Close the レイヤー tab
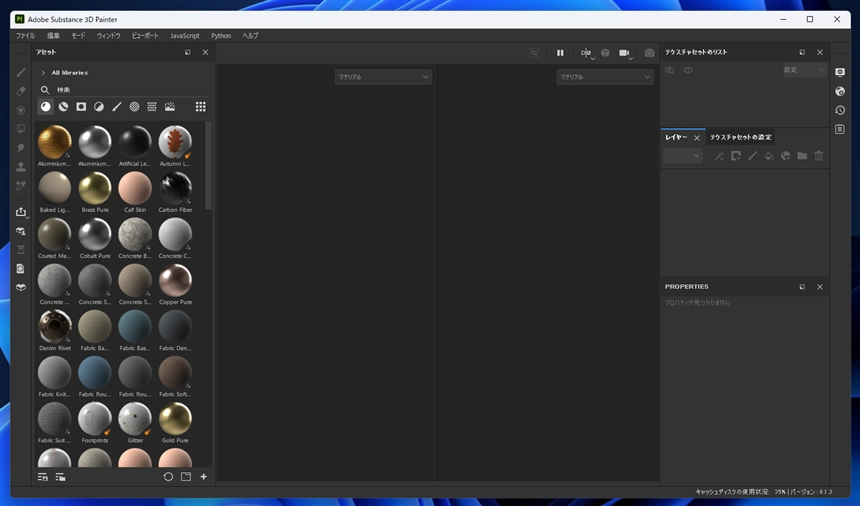Image resolution: width=860 pixels, height=506 pixels. tap(697, 138)
